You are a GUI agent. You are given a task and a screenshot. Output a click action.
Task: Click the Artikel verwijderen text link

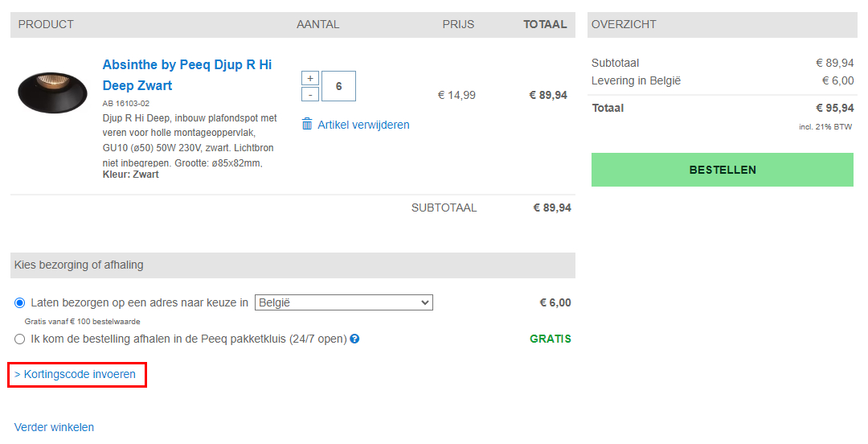[x=363, y=125]
